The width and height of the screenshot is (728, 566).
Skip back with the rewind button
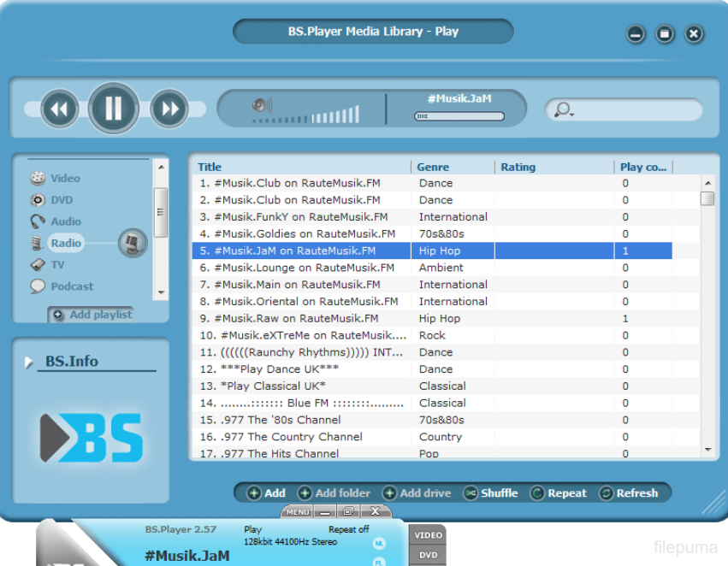coord(59,109)
